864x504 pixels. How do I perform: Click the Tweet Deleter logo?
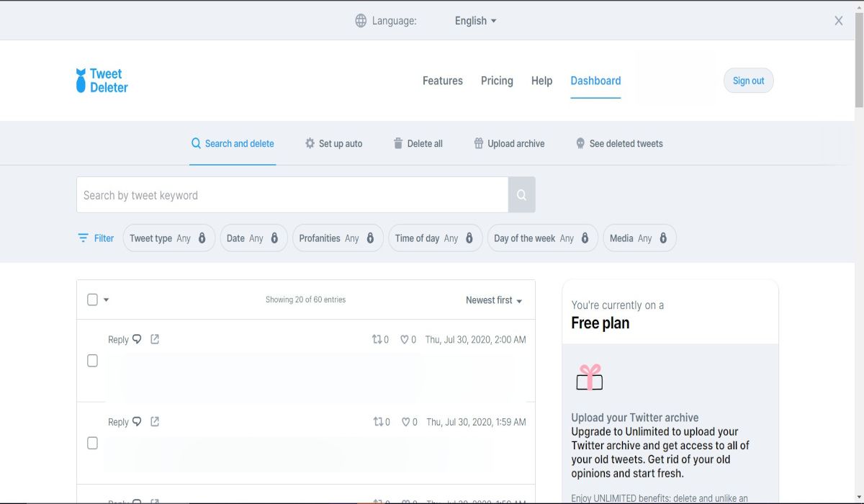coord(102,81)
